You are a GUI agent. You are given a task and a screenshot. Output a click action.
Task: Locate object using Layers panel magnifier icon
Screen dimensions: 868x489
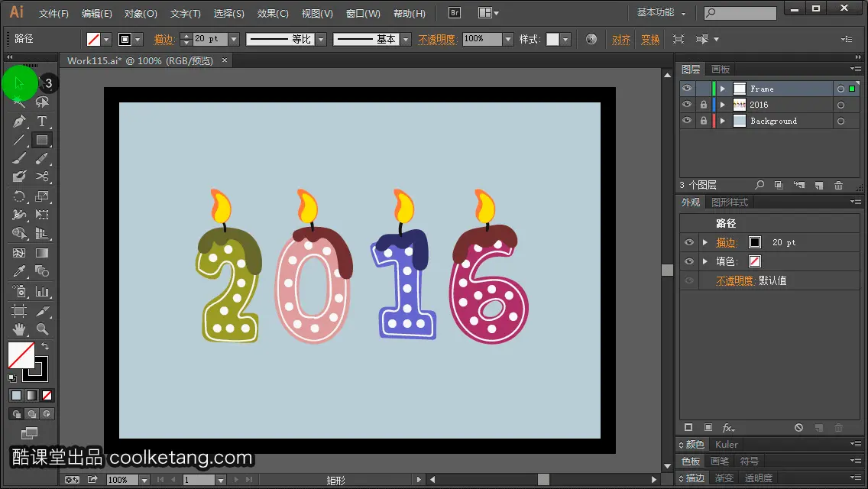759,185
